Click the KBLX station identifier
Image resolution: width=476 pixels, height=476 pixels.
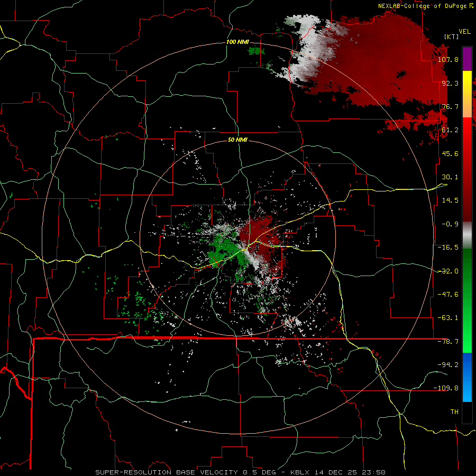299,472
